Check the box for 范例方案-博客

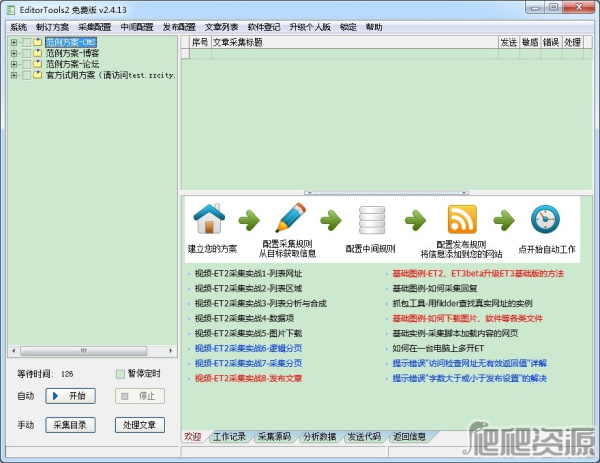pyautogui.click(x=26, y=53)
